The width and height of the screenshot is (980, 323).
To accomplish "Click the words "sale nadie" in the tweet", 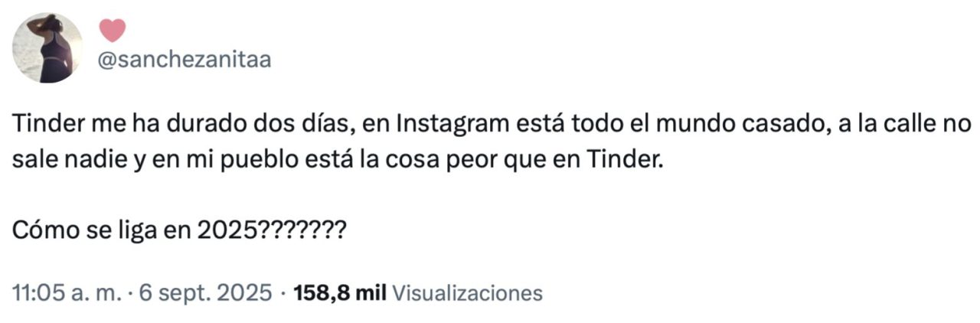I will pyautogui.click(x=65, y=161).
